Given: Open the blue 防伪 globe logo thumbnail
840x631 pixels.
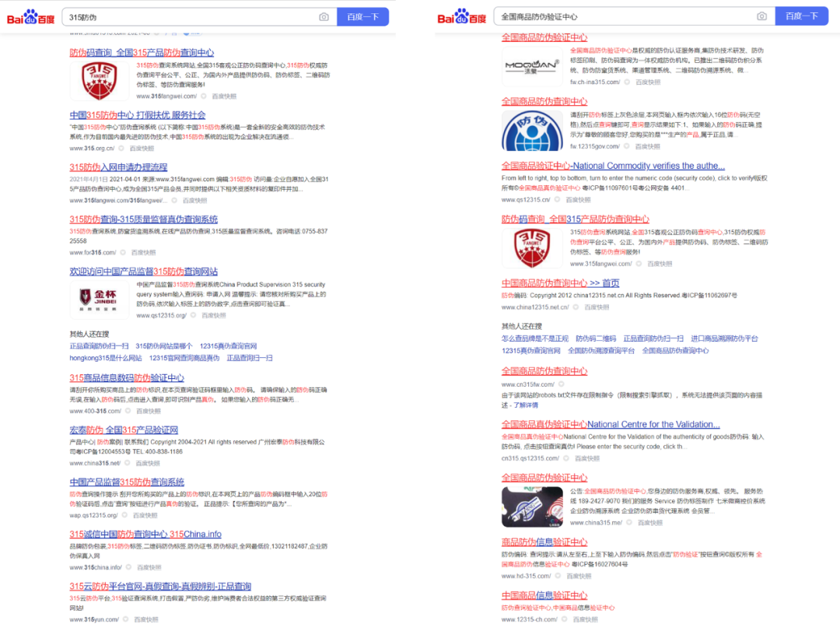Looking at the screenshot, I should point(532,131).
